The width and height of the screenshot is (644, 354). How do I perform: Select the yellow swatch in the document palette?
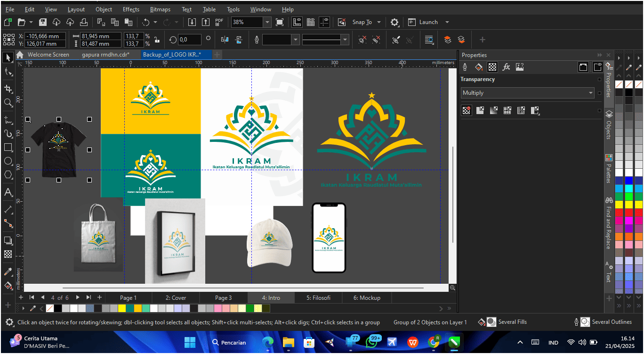(x=121, y=308)
